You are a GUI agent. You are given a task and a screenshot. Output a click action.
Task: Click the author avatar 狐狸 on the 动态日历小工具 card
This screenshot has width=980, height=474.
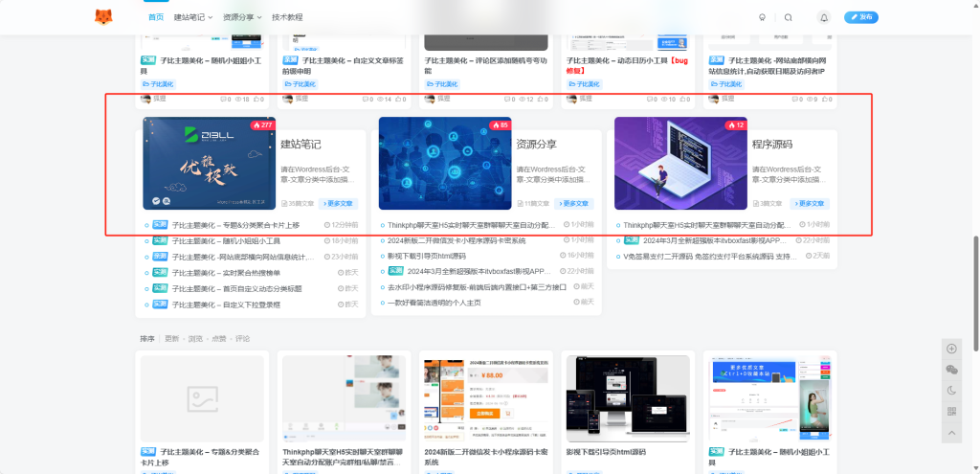571,99
